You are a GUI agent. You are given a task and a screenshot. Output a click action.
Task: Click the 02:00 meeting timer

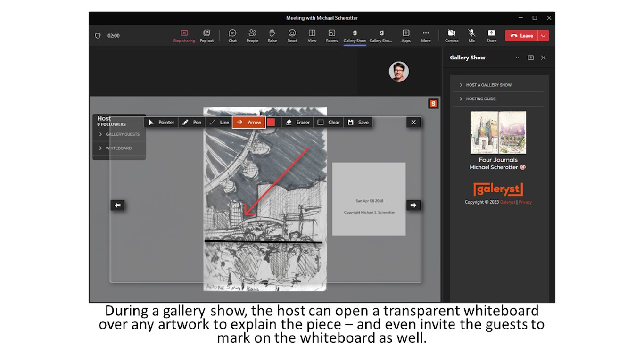click(114, 36)
